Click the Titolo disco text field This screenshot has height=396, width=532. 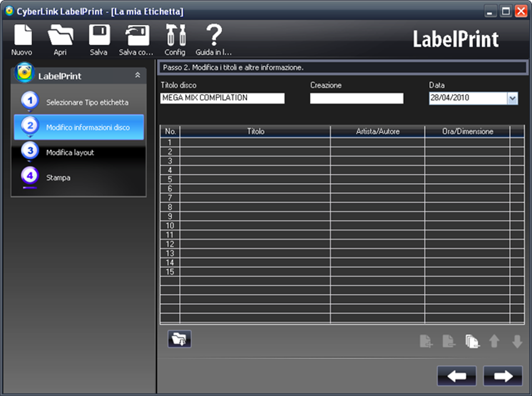(222, 98)
